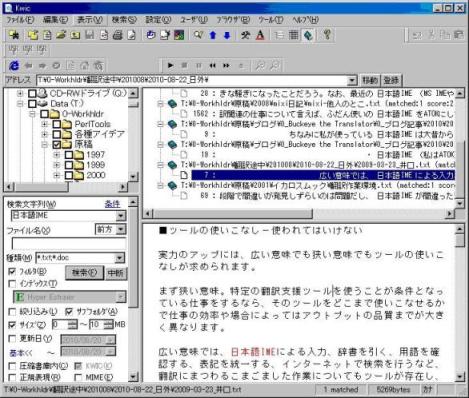This screenshot has width=469, height=398.
Task: Collapse the Data (T:) drive node
Action: (20, 104)
